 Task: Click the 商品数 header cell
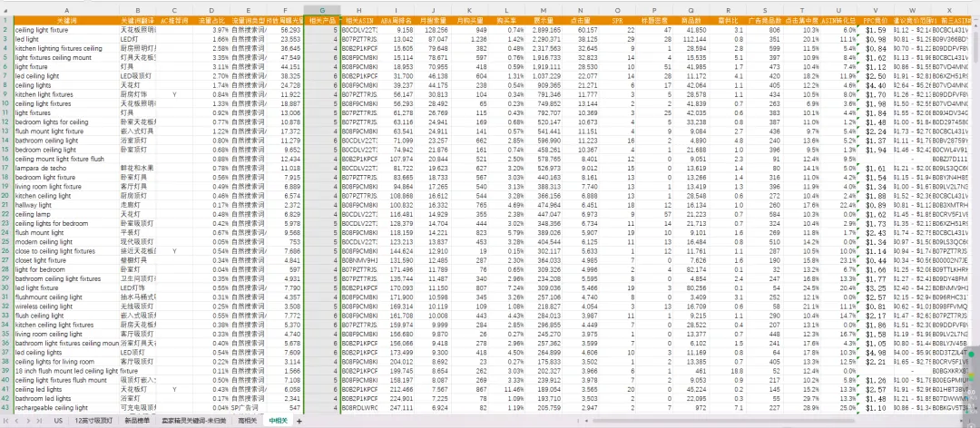691,20
